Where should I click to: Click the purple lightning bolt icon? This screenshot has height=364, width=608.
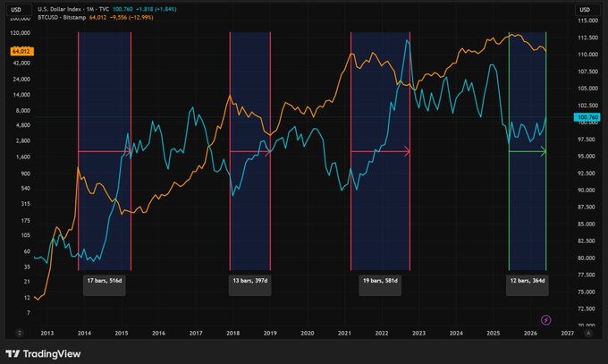tap(546, 320)
